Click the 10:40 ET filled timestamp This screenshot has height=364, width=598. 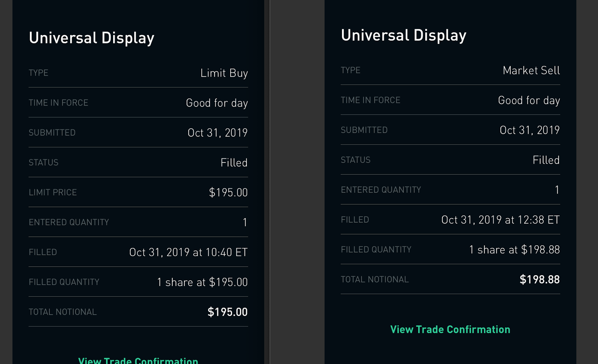(188, 252)
